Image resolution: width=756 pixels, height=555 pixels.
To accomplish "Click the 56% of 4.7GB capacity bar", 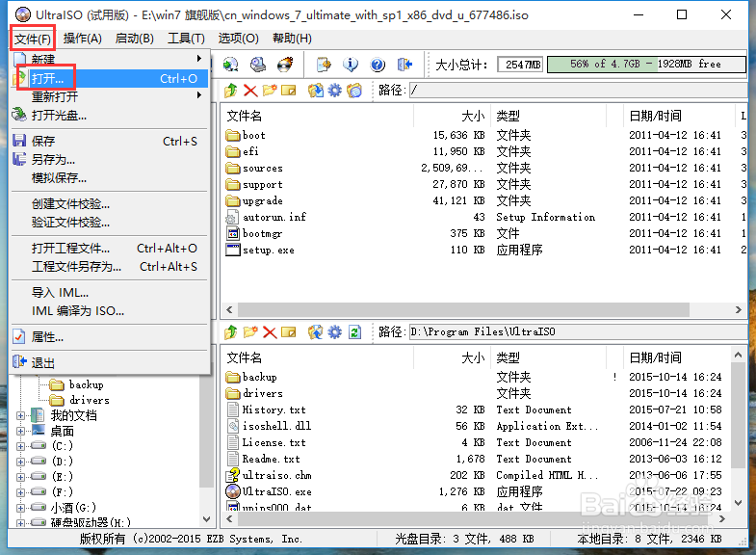I will (x=646, y=65).
